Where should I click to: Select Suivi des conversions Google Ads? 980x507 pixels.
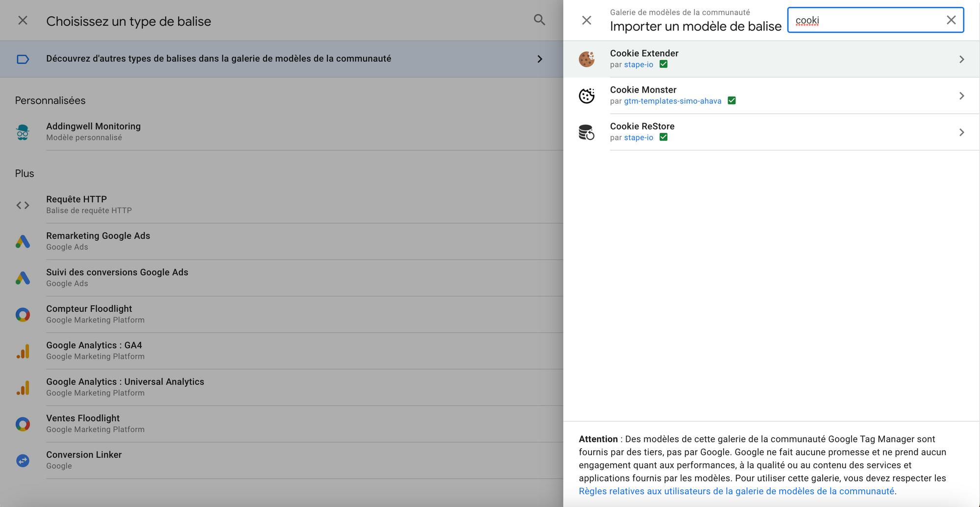[x=281, y=278]
